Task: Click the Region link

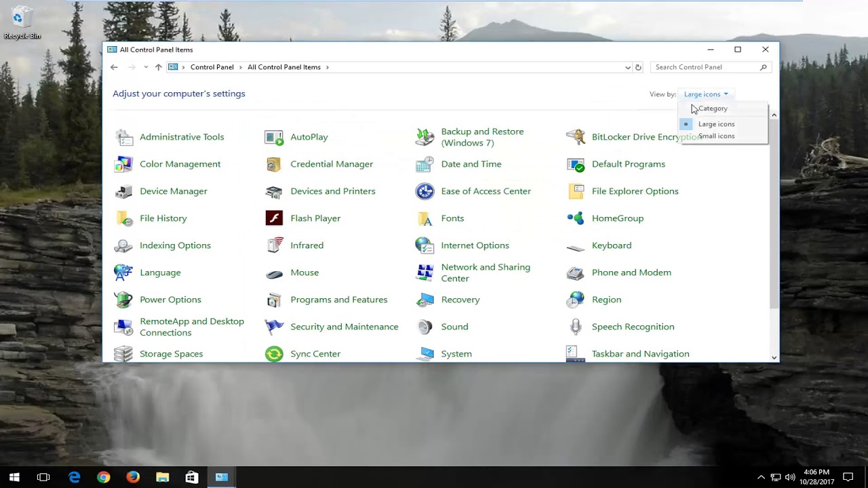Action: coord(606,300)
